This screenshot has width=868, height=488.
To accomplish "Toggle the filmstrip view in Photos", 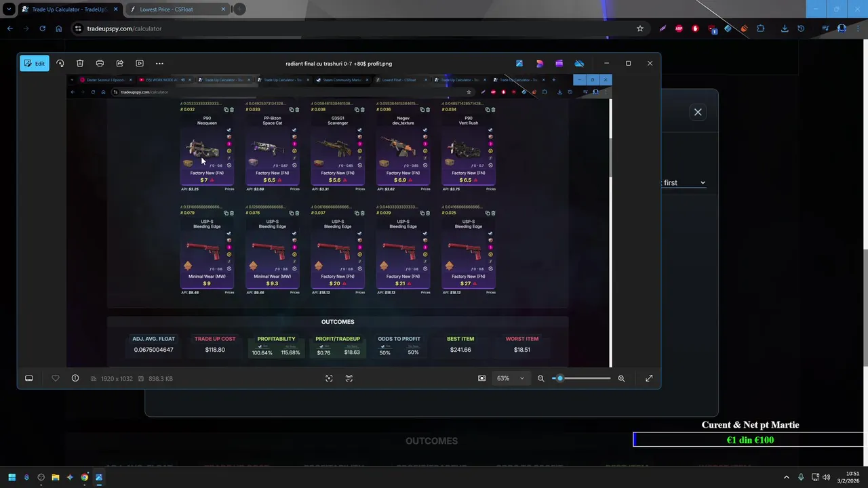I will coord(29,378).
